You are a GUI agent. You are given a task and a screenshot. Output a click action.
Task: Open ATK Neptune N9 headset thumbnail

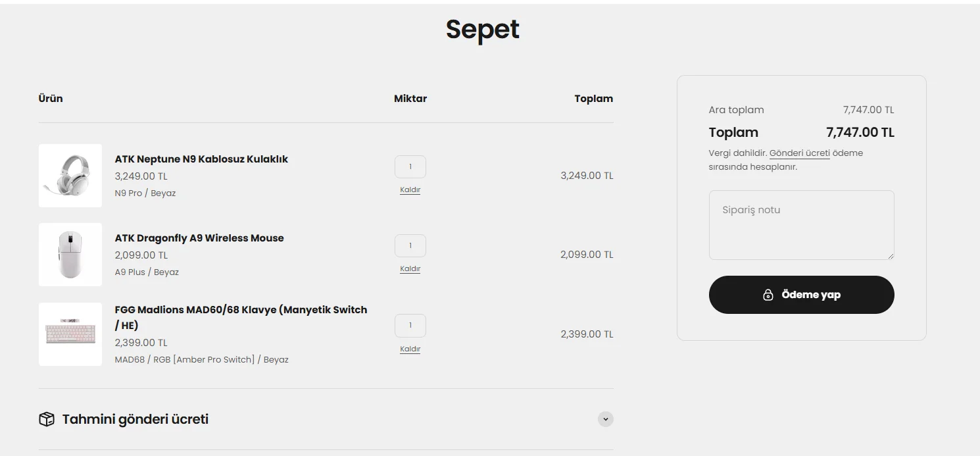70,176
